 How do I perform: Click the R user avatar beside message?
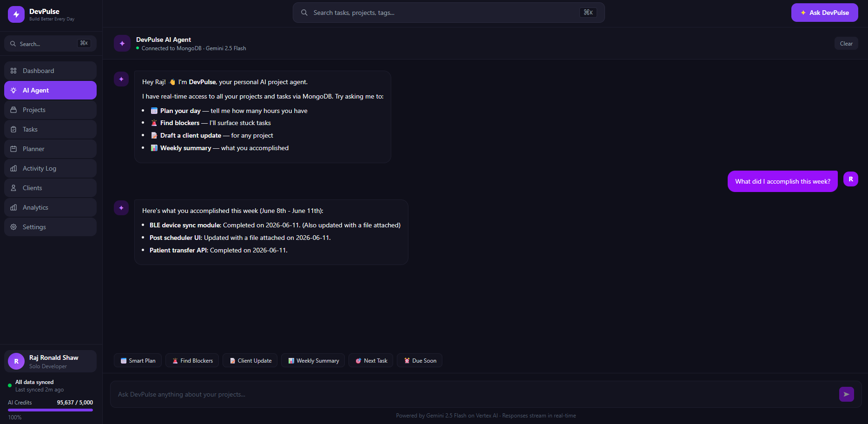click(x=851, y=179)
